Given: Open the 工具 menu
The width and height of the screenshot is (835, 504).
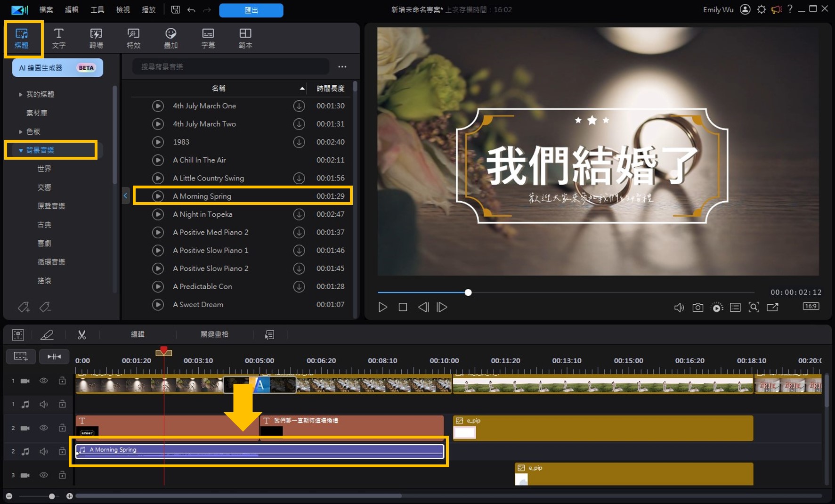Looking at the screenshot, I should [97, 9].
